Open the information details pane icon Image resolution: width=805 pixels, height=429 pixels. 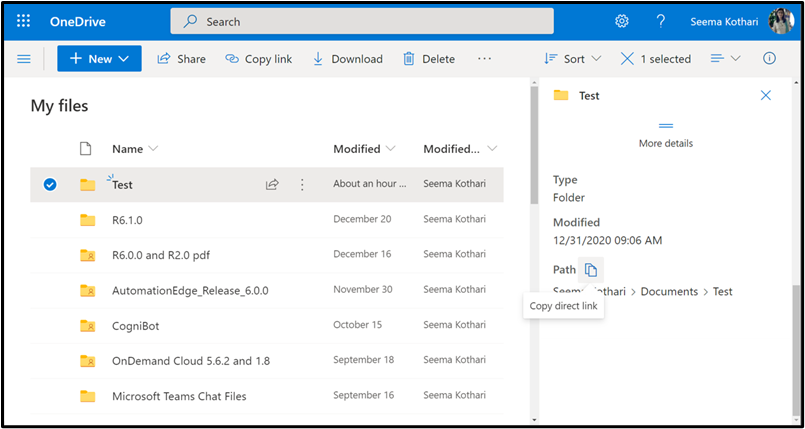[769, 59]
